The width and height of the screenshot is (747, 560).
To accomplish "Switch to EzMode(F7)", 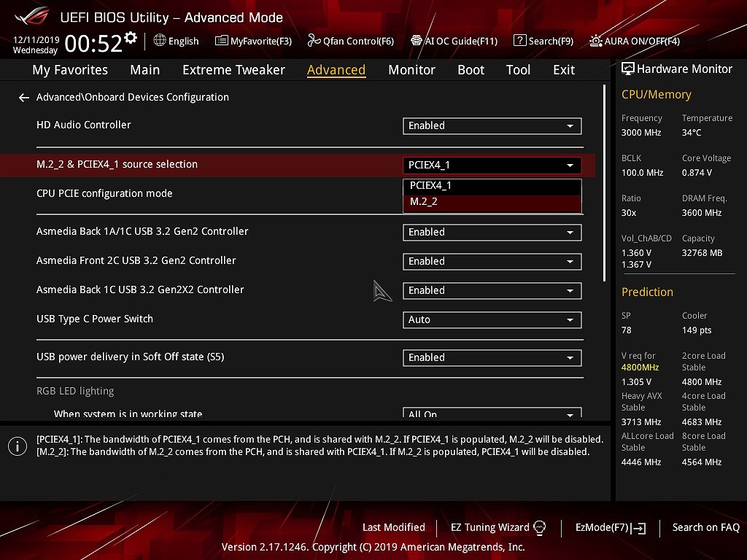I will [611, 527].
